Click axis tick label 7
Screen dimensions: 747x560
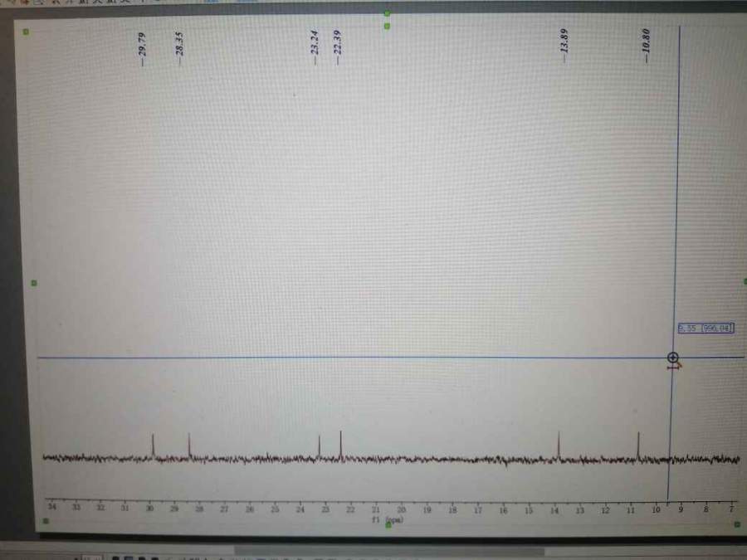731,509
